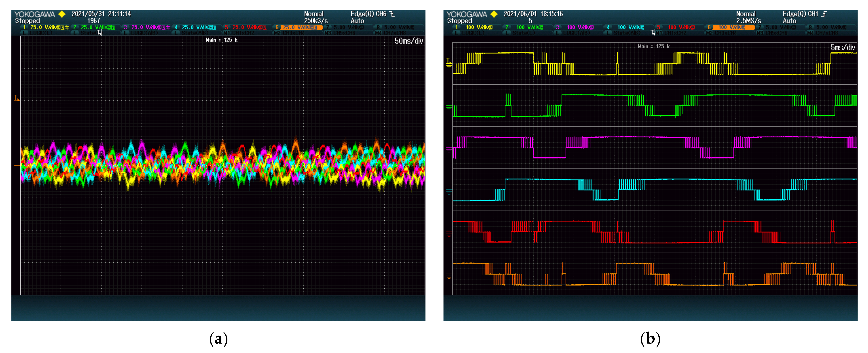Screen dimensions: 868x353
Task: Click the green CH2 ground marker on right scope
Action: 449,108
